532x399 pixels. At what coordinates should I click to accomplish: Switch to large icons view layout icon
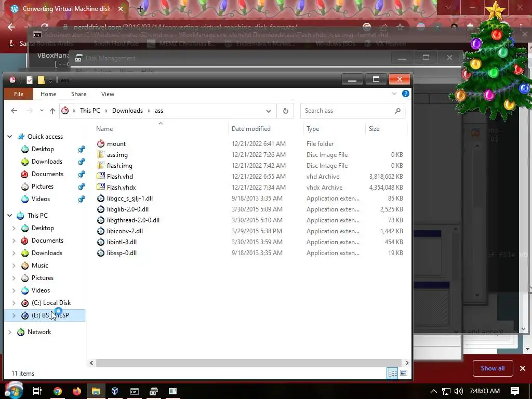point(403,373)
